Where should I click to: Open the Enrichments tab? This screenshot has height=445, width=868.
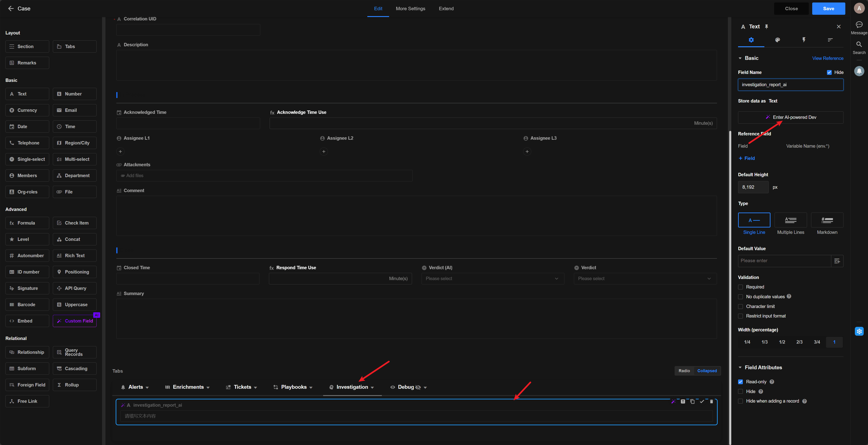(188, 387)
